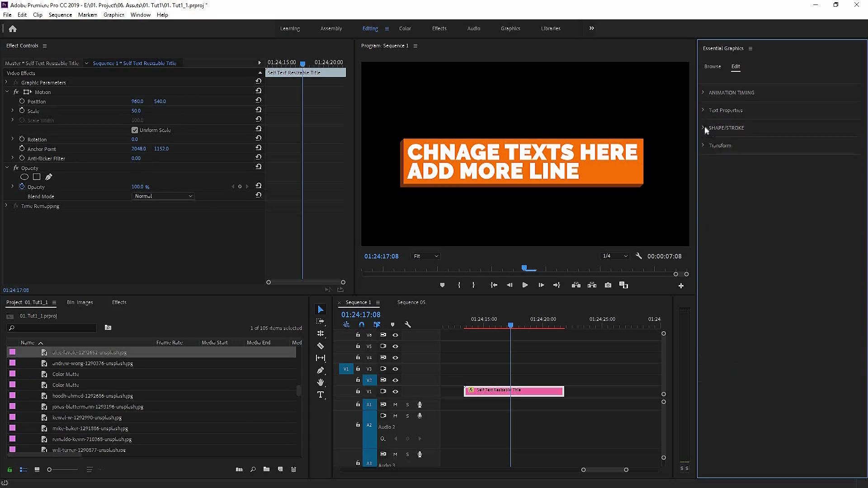
Task: Open zoom level Fit dropdown
Action: point(426,256)
